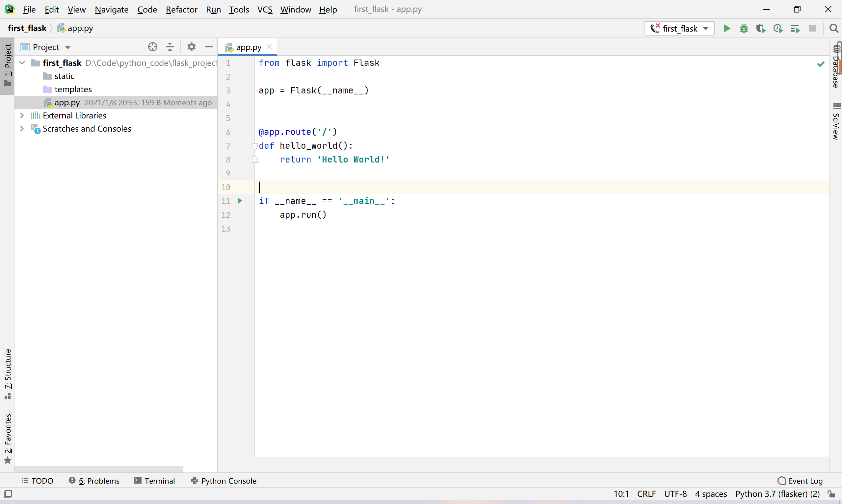Open the Terminal tool window
842x504 pixels.
point(155,481)
